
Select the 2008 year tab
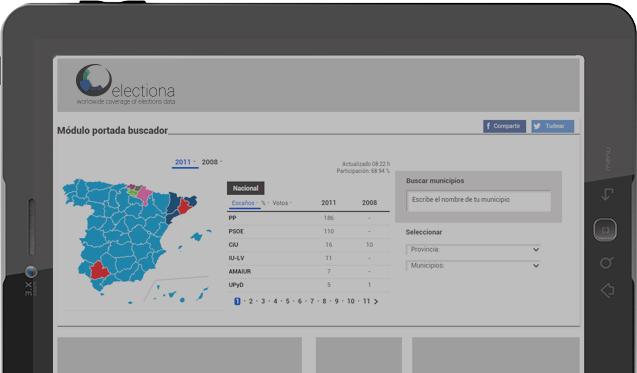(211, 162)
